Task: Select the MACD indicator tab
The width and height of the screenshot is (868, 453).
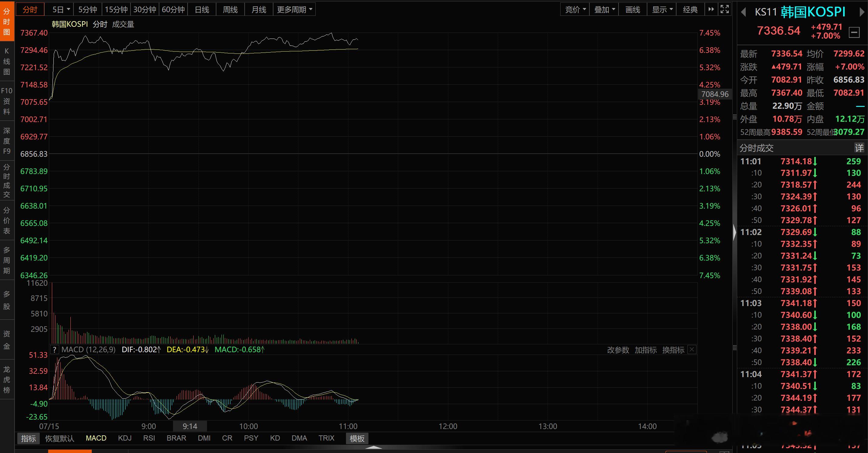Action: point(96,438)
